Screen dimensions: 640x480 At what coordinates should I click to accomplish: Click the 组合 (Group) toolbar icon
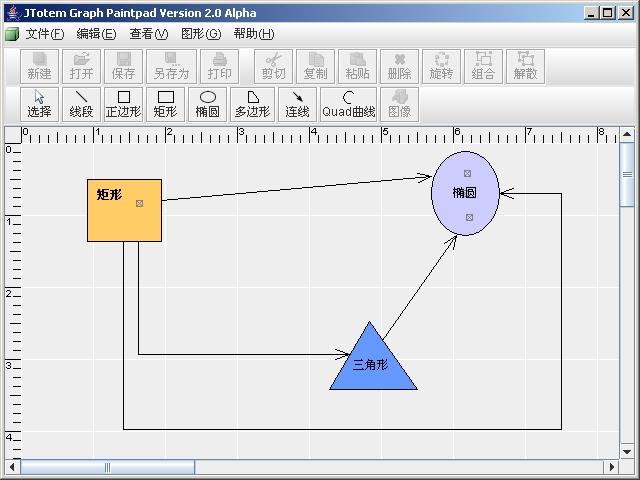tap(483, 67)
